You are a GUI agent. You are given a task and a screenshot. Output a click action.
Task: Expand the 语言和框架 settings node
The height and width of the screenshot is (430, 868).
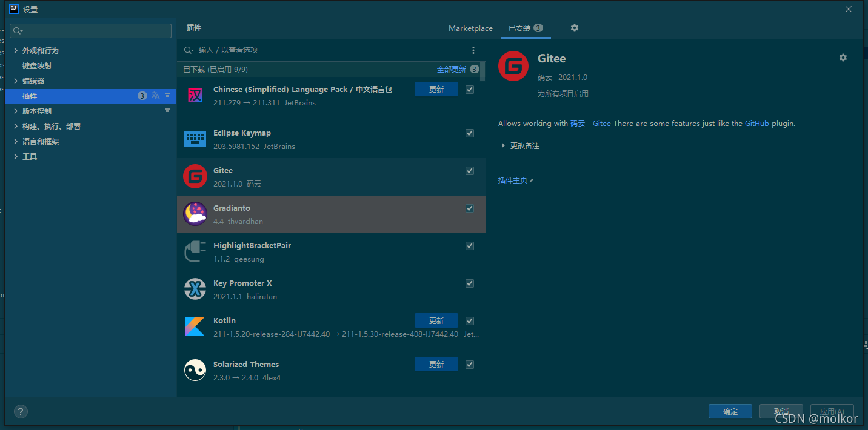[x=16, y=142]
